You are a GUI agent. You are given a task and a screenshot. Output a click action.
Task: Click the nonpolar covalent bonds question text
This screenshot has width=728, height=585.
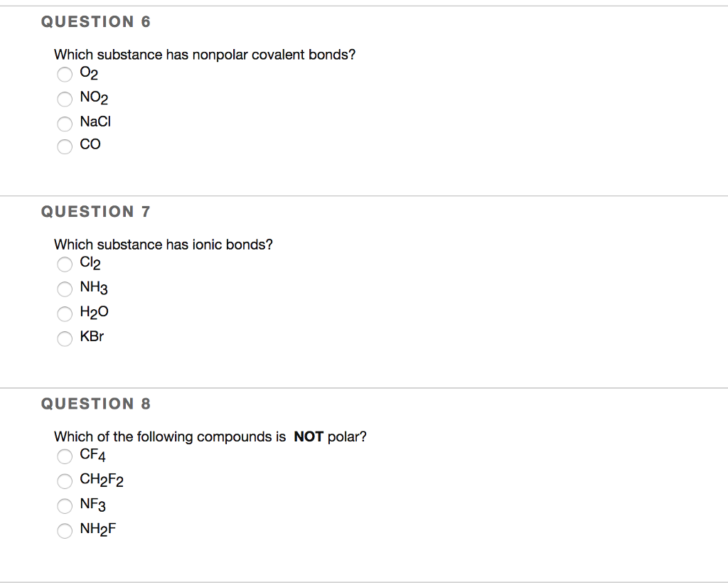pos(205,54)
